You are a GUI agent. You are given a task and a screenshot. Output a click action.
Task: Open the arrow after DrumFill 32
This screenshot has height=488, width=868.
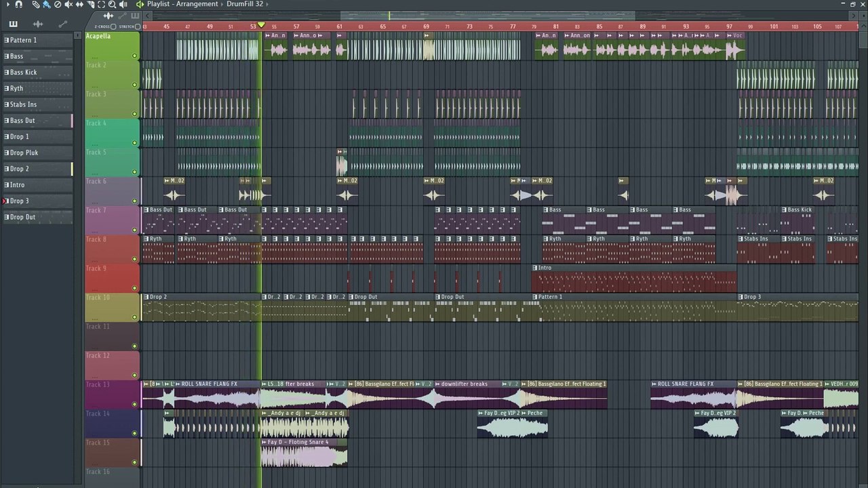pyautogui.click(x=267, y=4)
